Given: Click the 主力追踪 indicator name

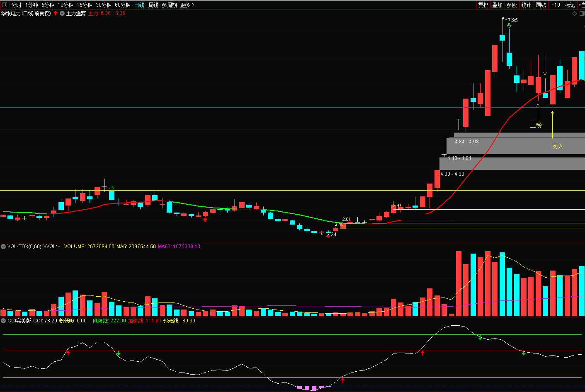Looking at the screenshot, I should click(x=76, y=13).
